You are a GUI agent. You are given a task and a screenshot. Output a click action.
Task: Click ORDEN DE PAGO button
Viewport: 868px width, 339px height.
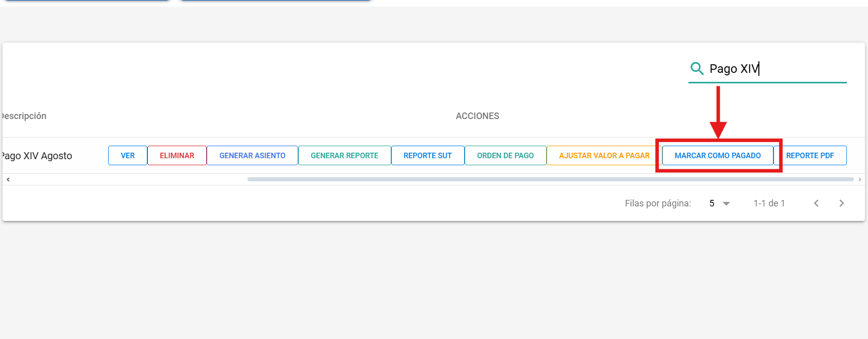(505, 156)
